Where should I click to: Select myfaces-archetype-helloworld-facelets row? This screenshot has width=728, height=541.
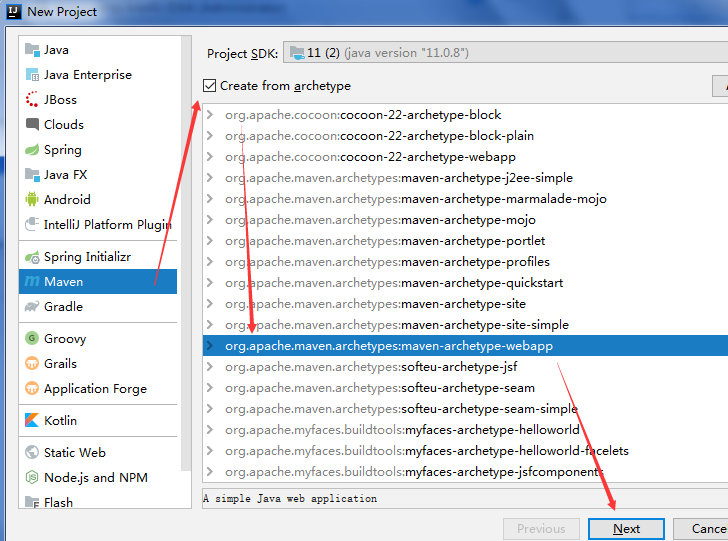click(x=465, y=450)
